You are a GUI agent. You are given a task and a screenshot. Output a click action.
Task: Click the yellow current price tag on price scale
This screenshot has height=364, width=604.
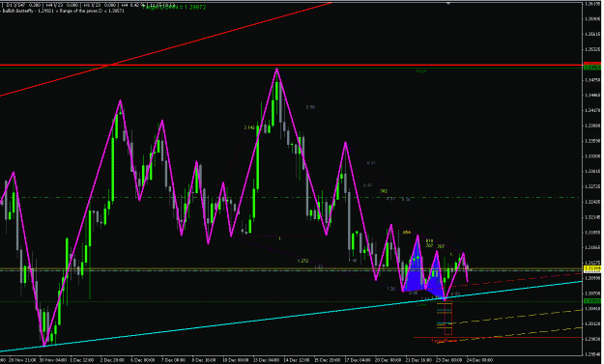pos(592,268)
